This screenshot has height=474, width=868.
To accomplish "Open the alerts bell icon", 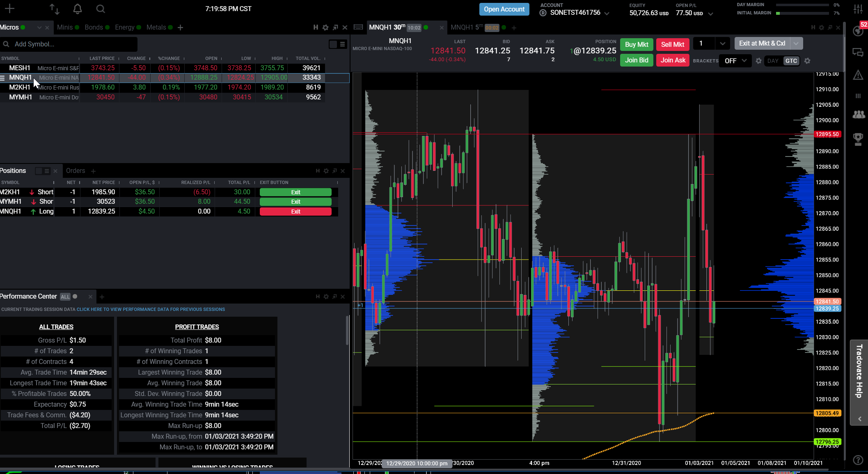I will coord(78,9).
